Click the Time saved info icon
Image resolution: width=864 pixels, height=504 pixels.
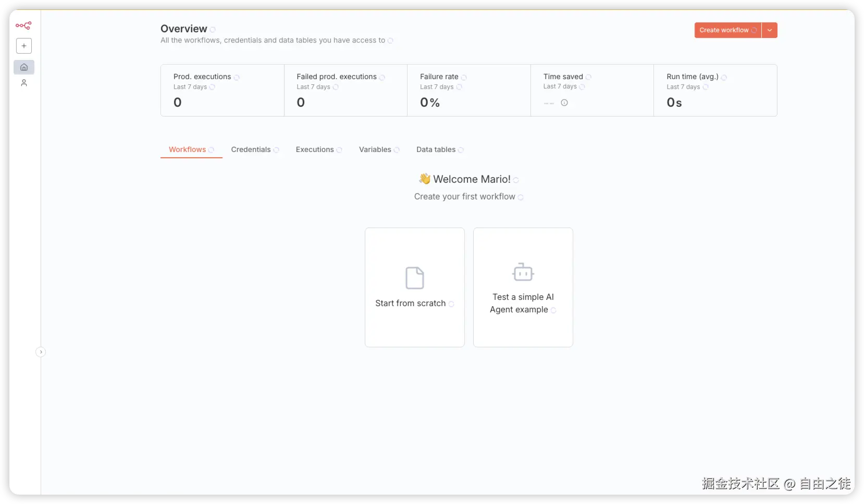564,103
